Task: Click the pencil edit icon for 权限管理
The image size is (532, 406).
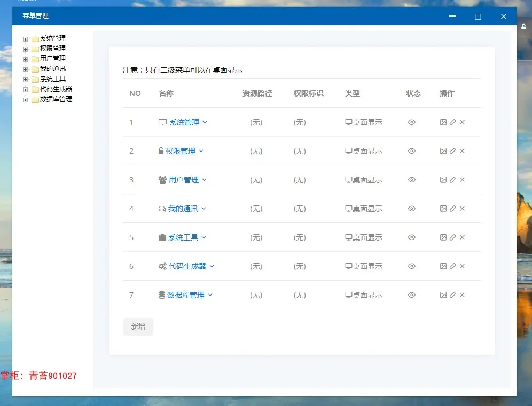Action: pyautogui.click(x=452, y=151)
